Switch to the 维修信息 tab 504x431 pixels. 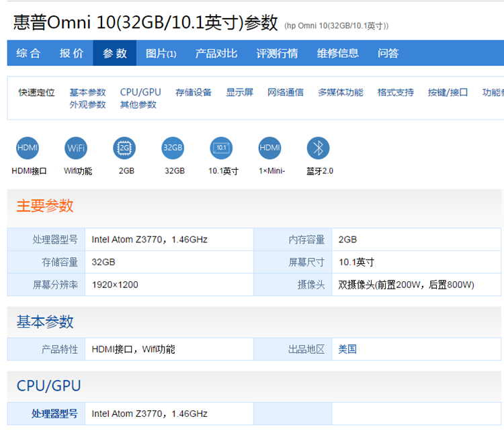(x=338, y=53)
